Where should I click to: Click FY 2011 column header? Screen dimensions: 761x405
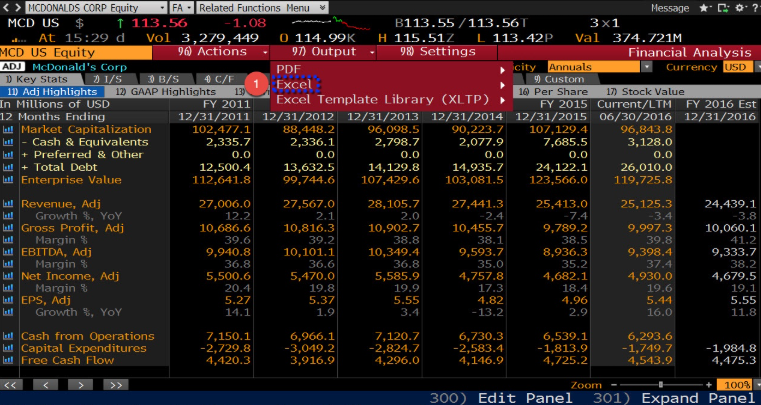pyautogui.click(x=227, y=104)
